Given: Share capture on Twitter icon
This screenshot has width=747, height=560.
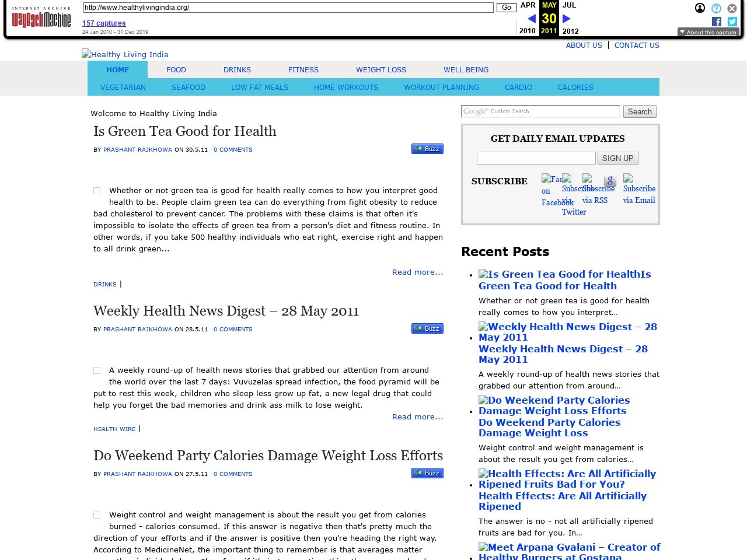Looking at the screenshot, I should click(732, 22).
